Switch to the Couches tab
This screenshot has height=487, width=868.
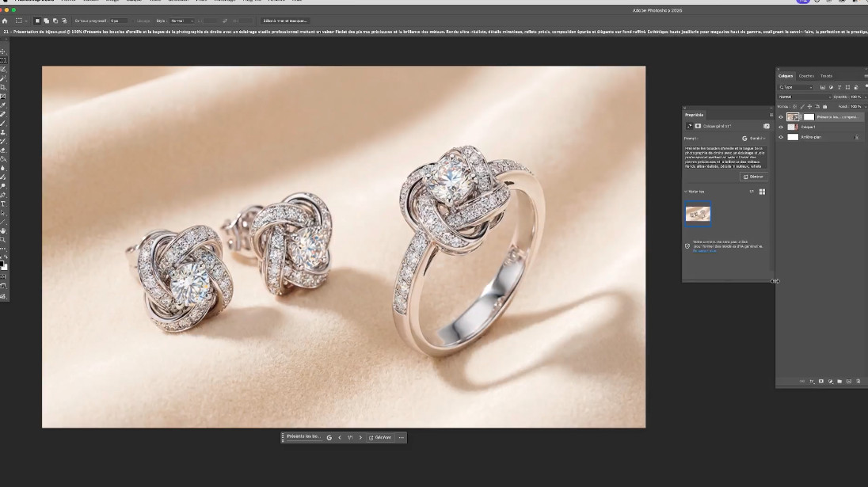[x=806, y=76]
